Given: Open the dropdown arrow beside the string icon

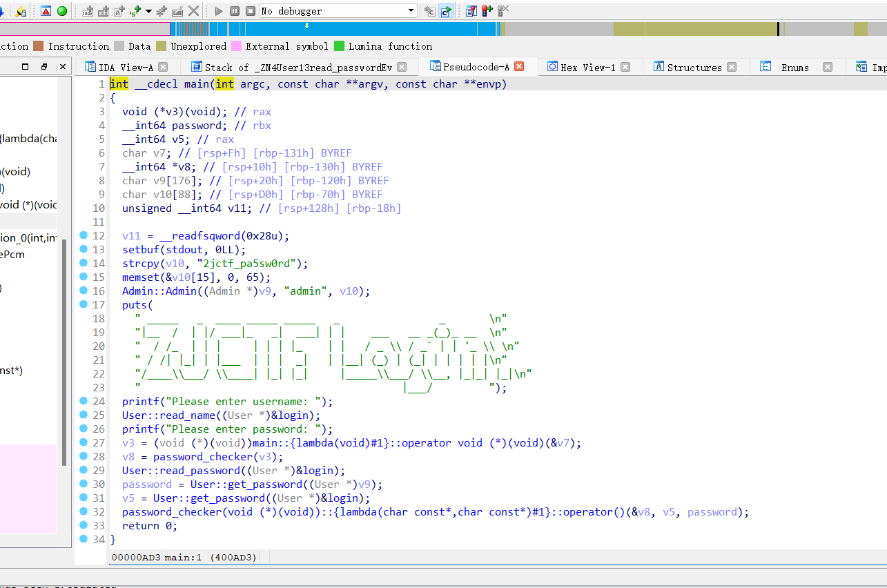Looking at the screenshot, I should pyautogui.click(x=148, y=11).
